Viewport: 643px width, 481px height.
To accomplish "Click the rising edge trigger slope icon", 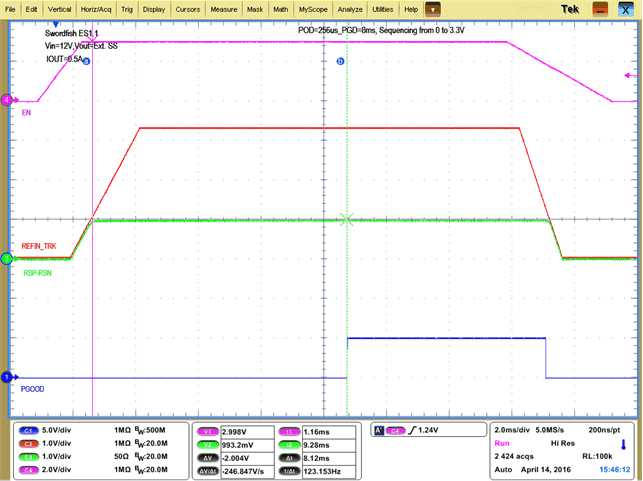I will 412,430.
